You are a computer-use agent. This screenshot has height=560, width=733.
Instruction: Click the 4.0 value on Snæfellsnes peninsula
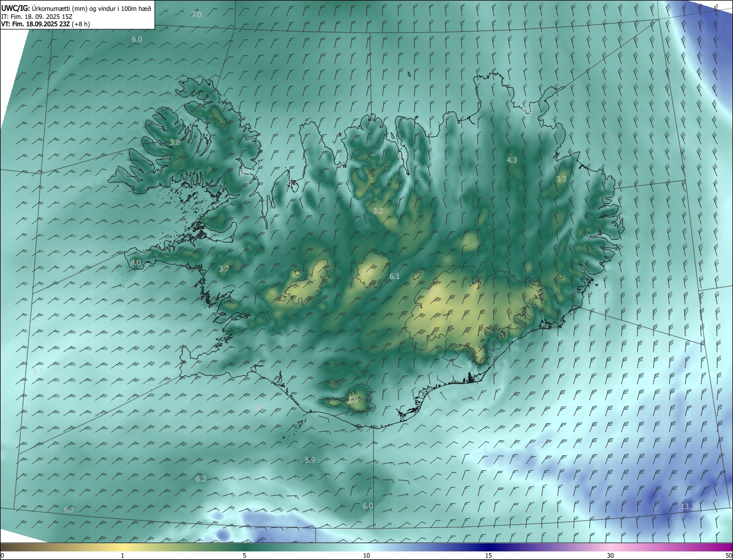coord(136,262)
